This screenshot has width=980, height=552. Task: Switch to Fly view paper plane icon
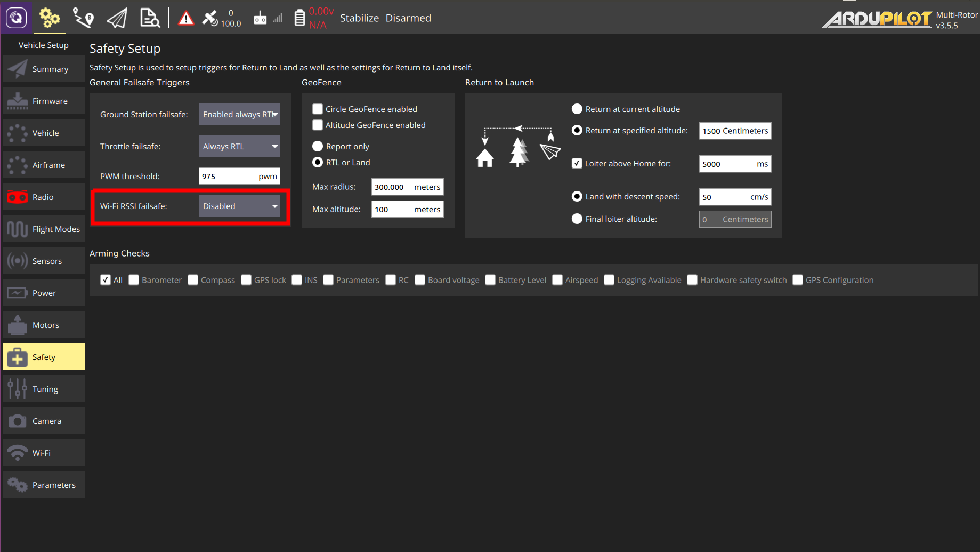(117, 18)
